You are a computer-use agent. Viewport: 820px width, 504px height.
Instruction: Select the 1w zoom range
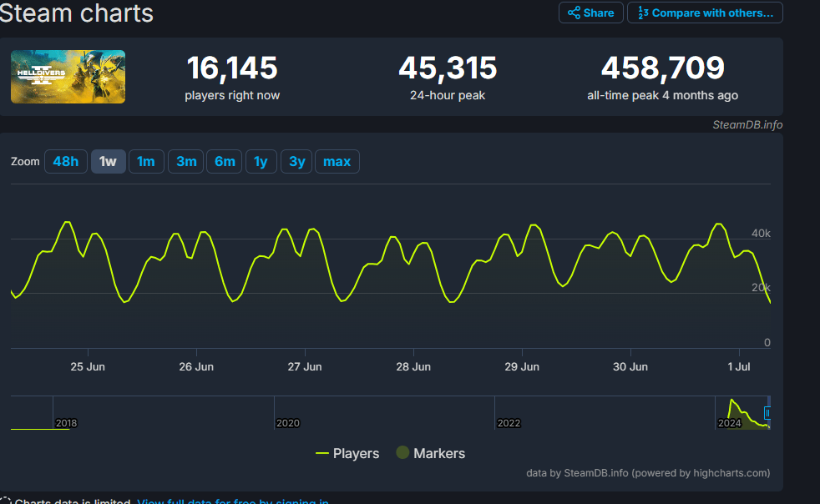click(x=109, y=162)
